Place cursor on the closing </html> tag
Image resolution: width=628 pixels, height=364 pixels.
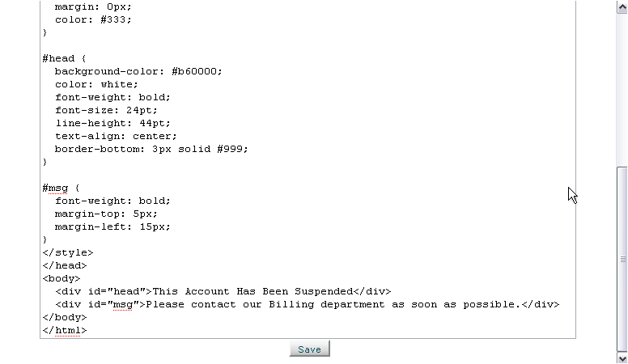pos(65,330)
